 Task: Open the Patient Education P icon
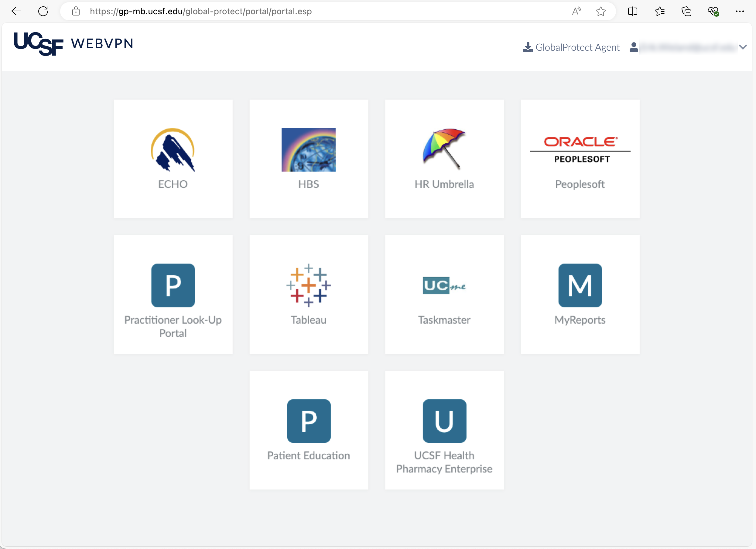coord(309,421)
